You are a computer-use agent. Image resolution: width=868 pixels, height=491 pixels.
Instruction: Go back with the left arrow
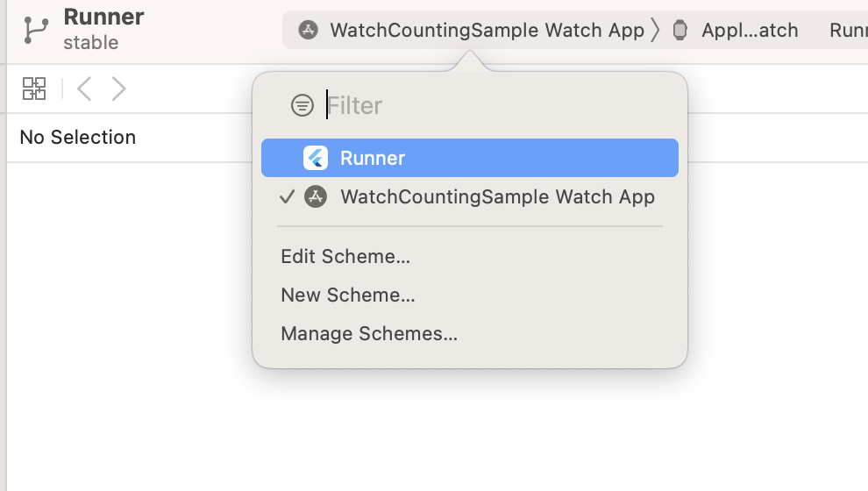point(84,89)
